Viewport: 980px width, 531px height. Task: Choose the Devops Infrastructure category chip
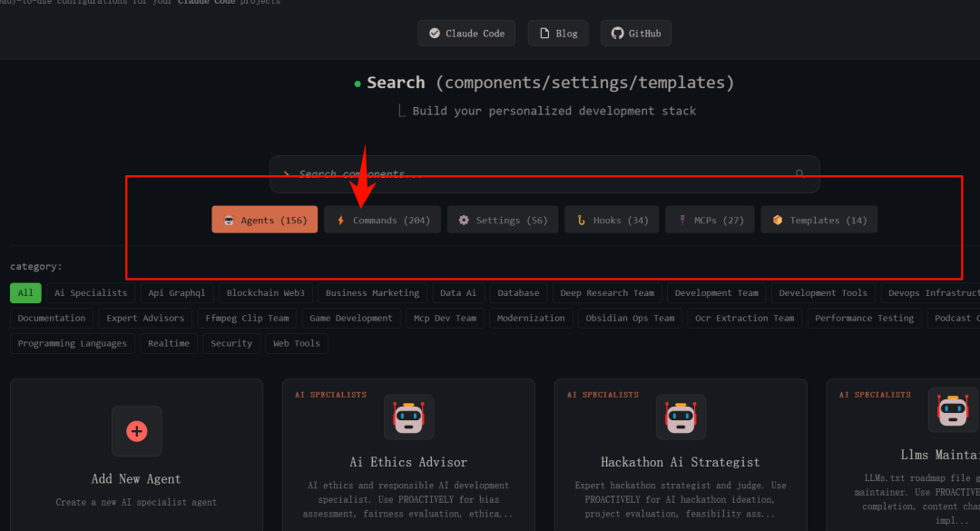click(931, 292)
